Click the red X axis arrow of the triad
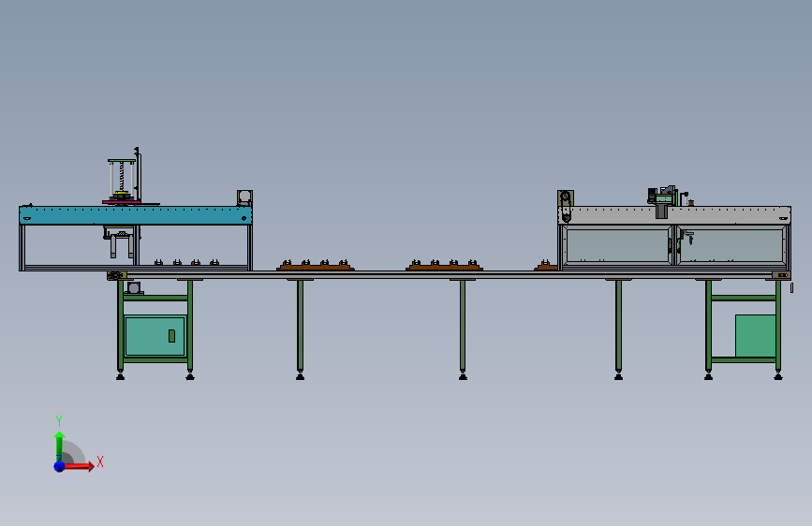The height and width of the screenshot is (526, 812). click(79, 466)
